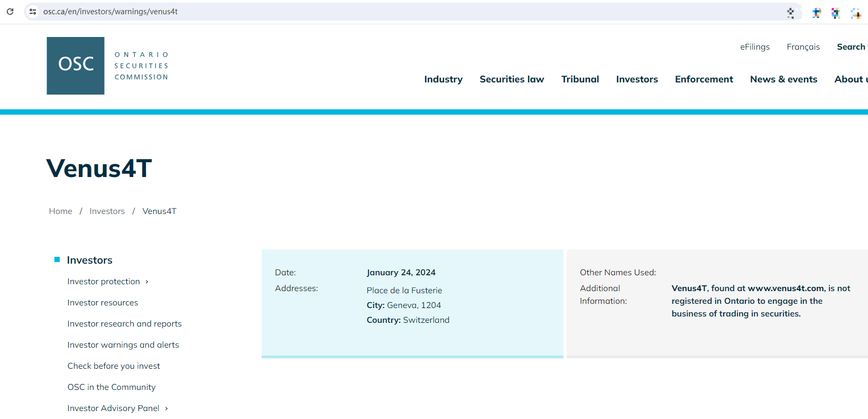
Task: Open Check before you invest sidebar link
Action: point(114,366)
